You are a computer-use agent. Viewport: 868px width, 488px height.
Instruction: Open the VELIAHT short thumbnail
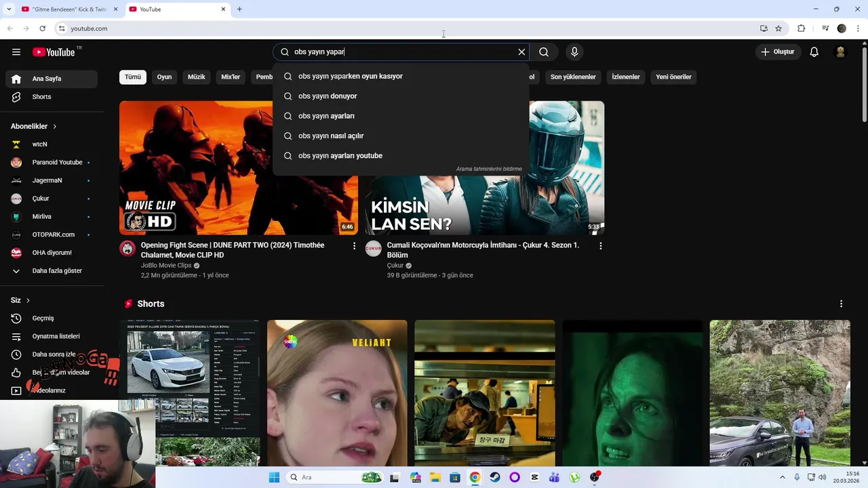tap(337, 393)
